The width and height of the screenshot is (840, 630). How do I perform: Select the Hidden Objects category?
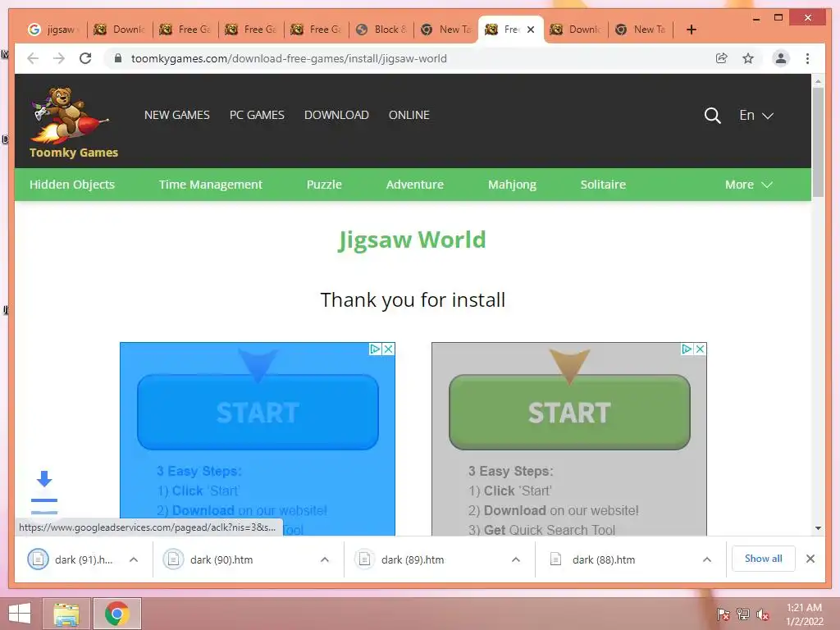[72, 185]
